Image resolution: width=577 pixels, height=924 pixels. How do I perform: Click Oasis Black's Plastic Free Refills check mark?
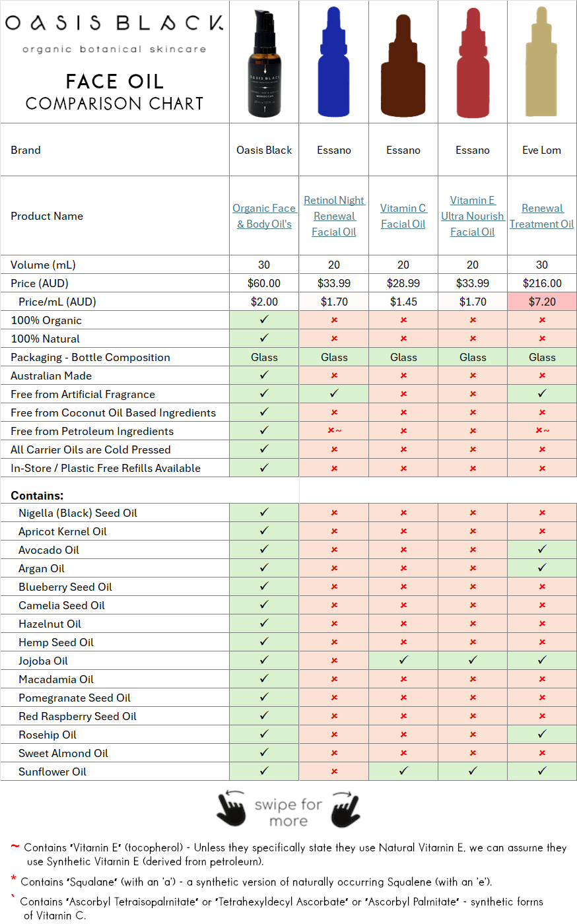[x=264, y=467]
